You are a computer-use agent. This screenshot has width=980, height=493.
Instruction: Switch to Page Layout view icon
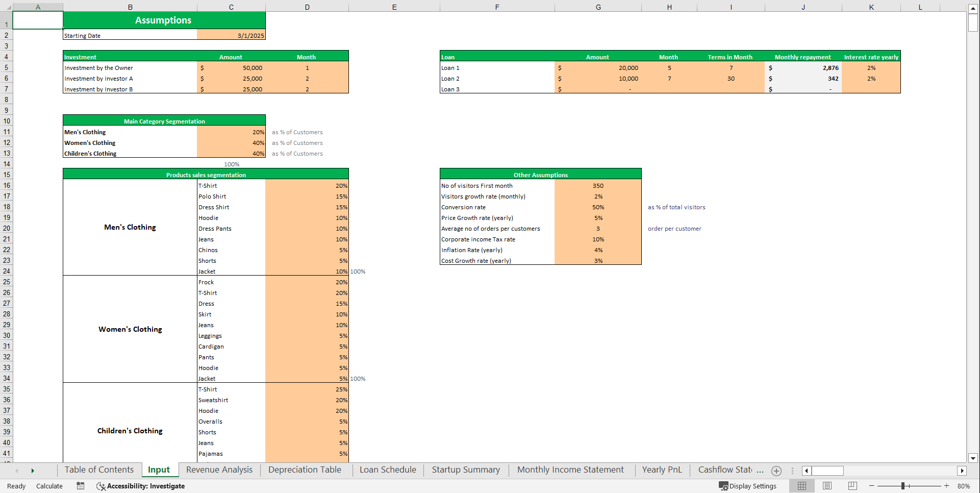[x=827, y=486]
